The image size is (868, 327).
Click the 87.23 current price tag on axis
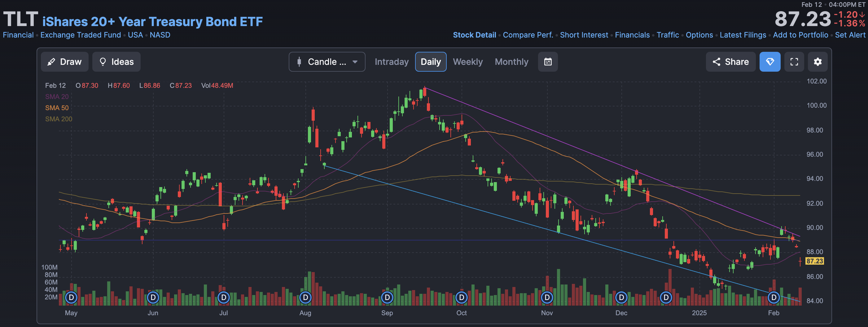point(814,261)
